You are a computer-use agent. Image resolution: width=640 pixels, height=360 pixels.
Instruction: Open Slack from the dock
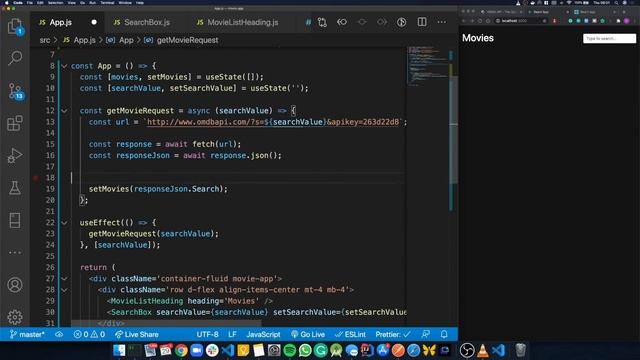[212, 350]
